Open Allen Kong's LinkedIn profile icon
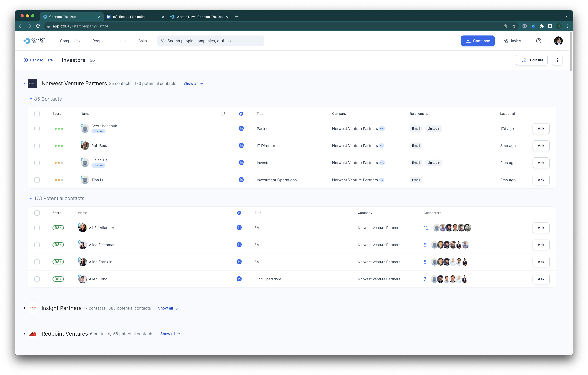This screenshot has height=375, width=588. pos(239,279)
